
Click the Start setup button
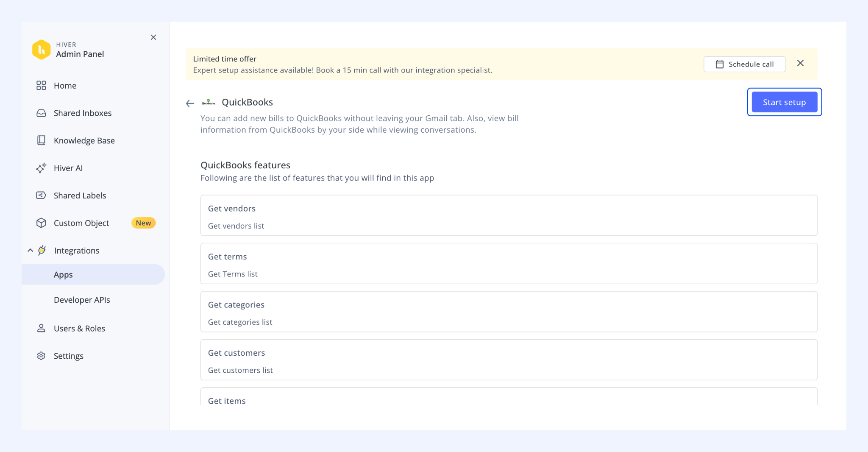pos(784,102)
